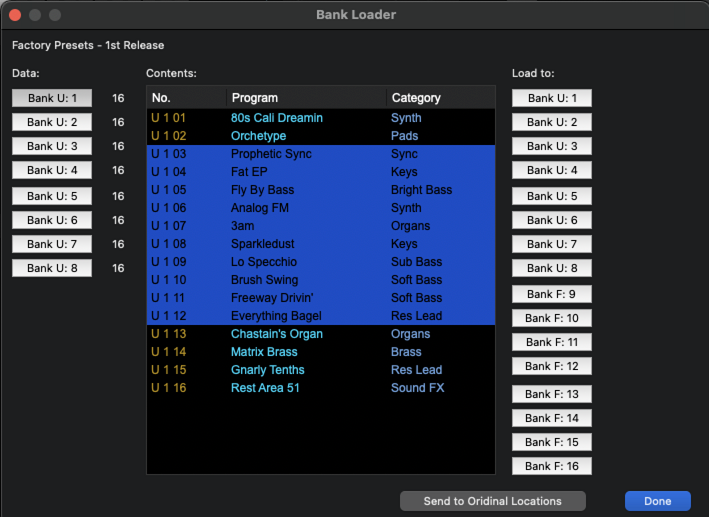The width and height of the screenshot is (709, 517).
Task: Select Bank U: 8 in Data column
Action: 52,268
